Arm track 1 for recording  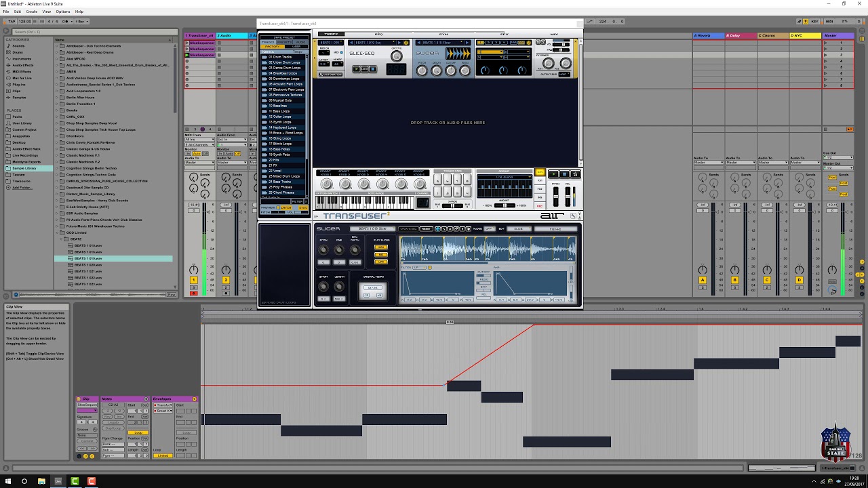(193, 293)
